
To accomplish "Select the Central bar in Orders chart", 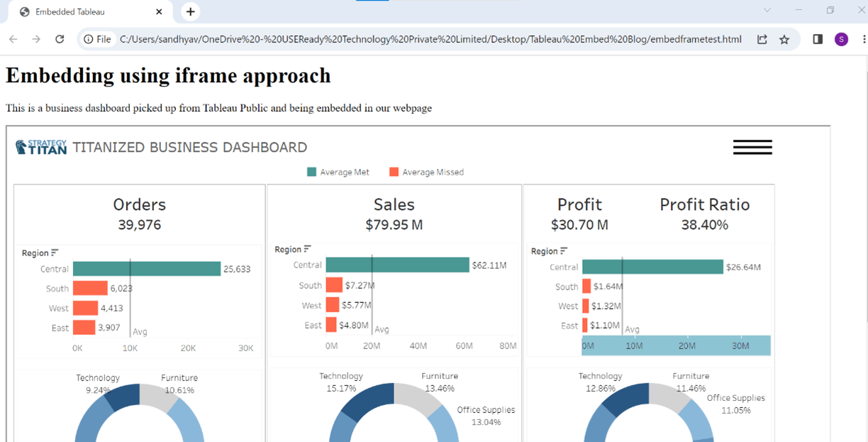I will click(x=147, y=269).
